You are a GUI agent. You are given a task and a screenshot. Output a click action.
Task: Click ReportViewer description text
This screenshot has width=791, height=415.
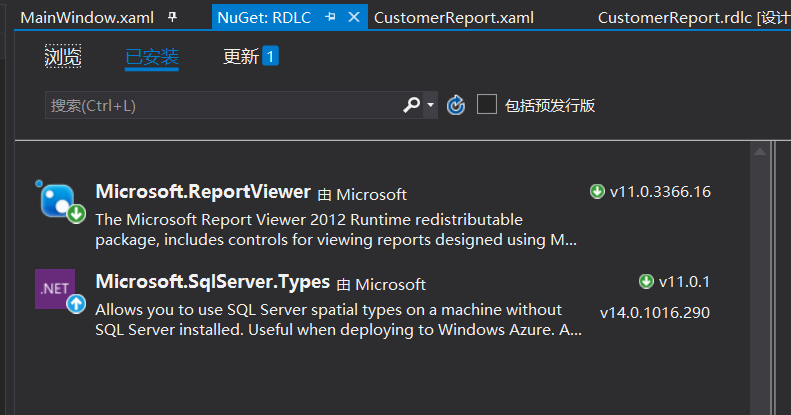336,229
